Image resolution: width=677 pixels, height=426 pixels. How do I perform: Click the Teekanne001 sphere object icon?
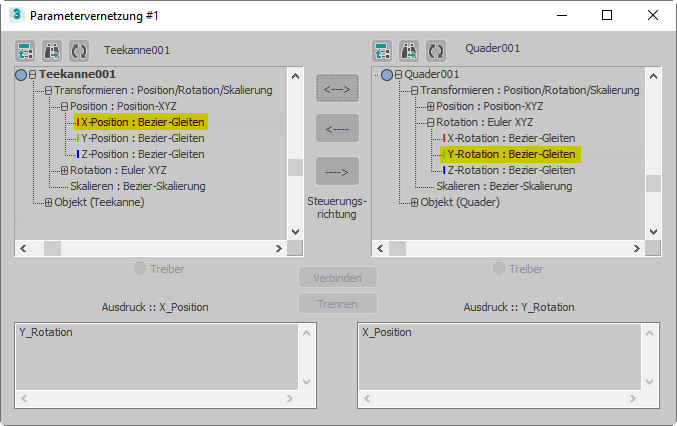pos(21,74)
